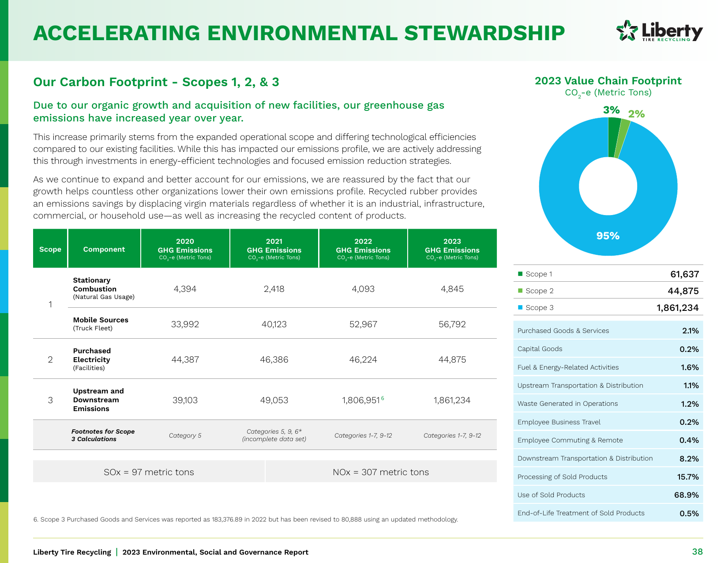The height and width of the screenshot is (563, 728).
Task: Click the 'Processing of Sold Products' 15.7% row
Action: click(608, 476)
